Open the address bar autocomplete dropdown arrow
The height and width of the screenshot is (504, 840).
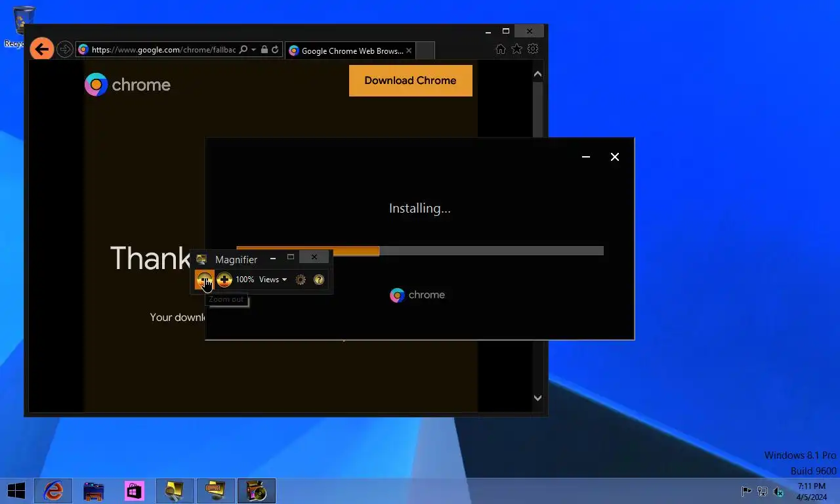[253, 50]
